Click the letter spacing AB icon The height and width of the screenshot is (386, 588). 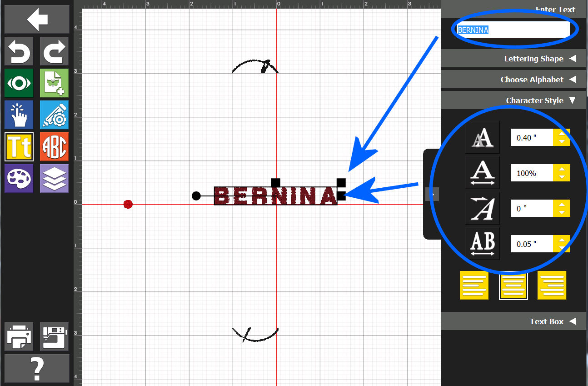pyautogui.click(x=482, y=244)
